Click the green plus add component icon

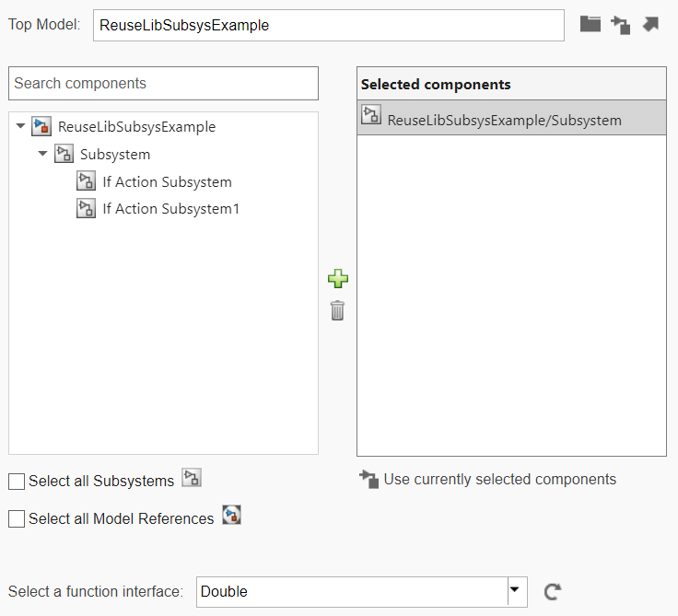[338, 278]
